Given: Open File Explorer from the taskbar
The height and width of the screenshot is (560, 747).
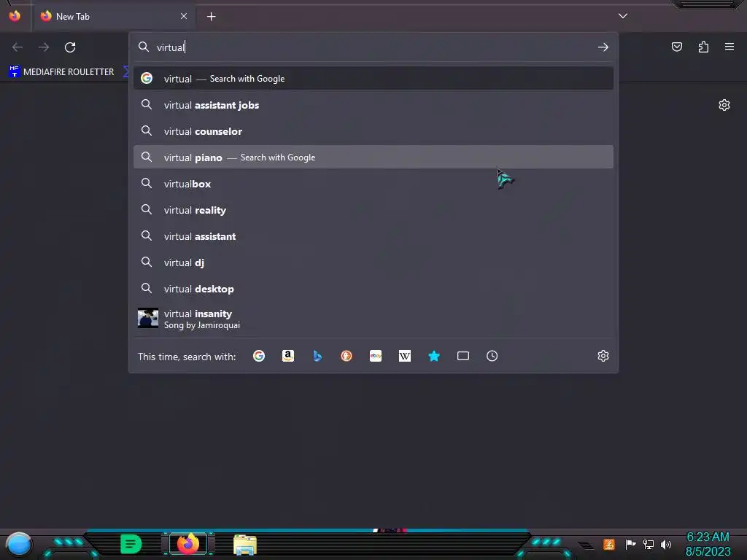Looking at the screenshot, I should click(245, 545).
